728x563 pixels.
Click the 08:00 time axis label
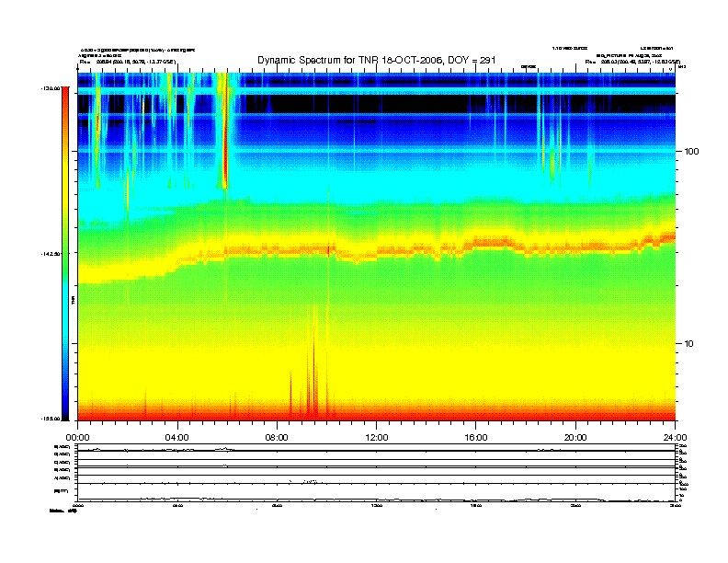pyautogui.click(x=277, y=438)
